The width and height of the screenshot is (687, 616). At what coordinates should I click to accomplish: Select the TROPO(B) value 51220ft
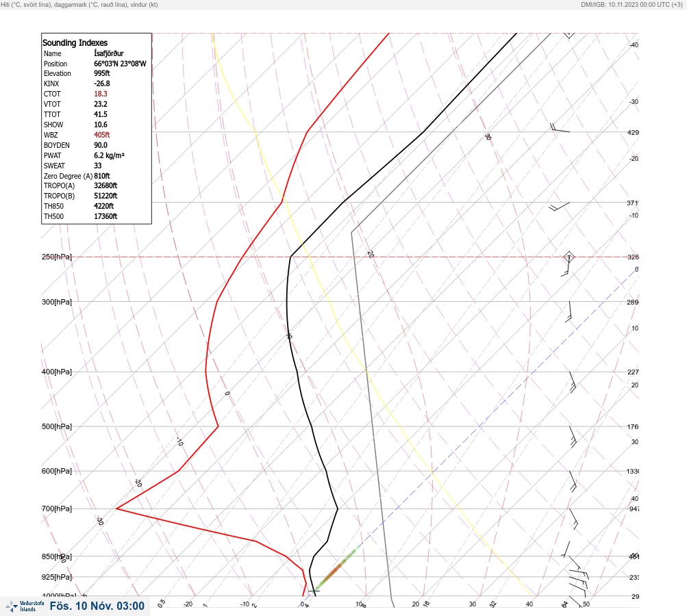[x=105, y=196]
